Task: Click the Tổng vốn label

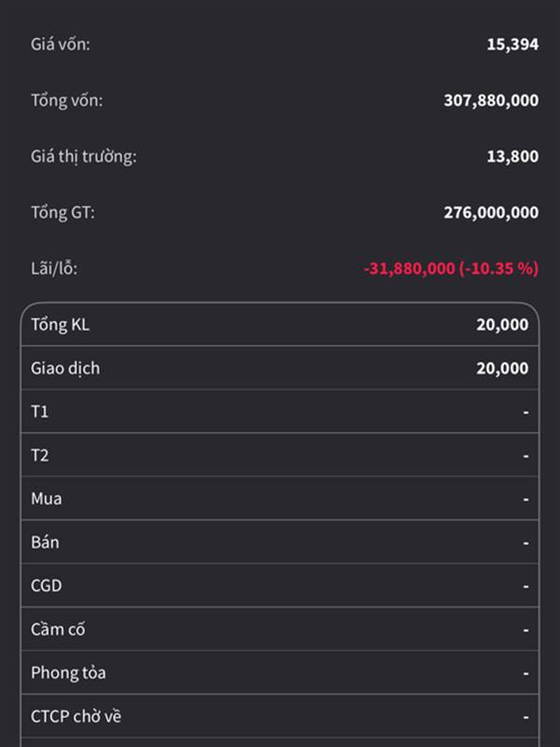Action: 66,100
